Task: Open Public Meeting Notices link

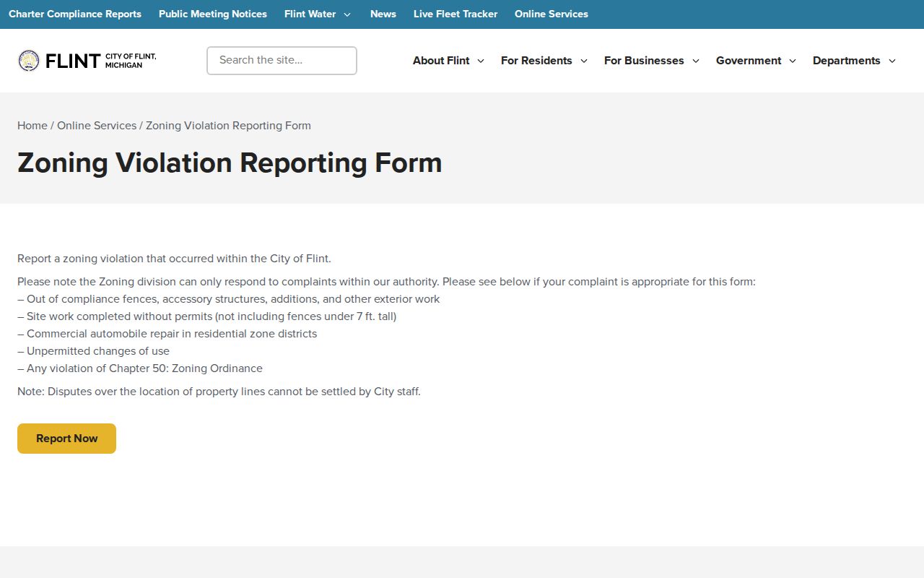Action: coord(213,14)
